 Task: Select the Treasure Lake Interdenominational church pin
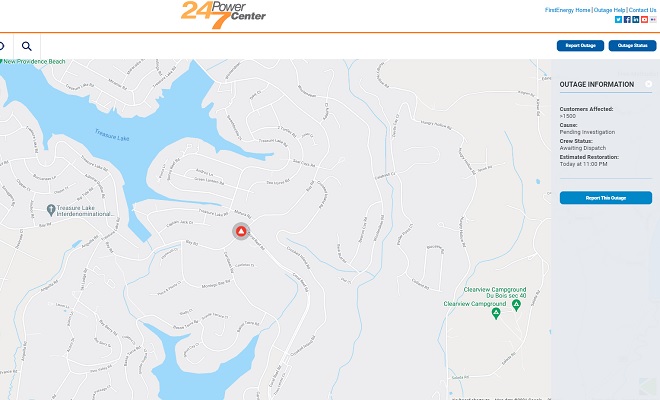[x=51, y=209]
